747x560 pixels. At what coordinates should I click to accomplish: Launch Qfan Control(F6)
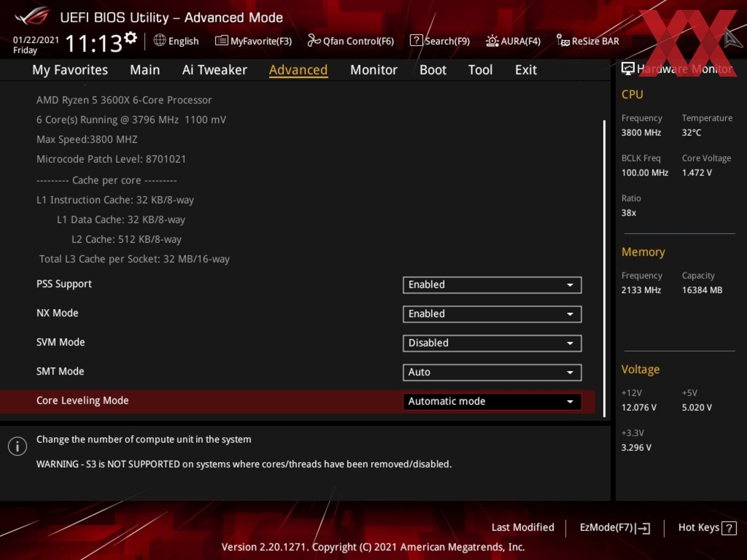point(358,41)
